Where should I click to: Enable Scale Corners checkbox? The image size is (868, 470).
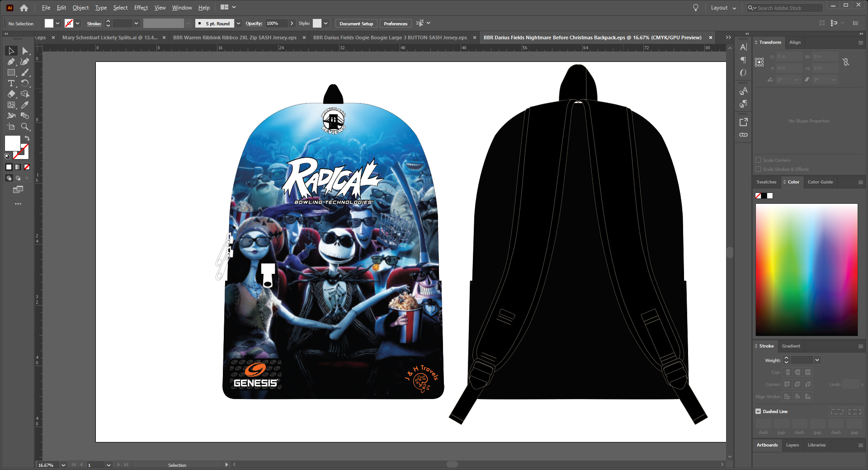pyautogui.click(x=758, y=160)
